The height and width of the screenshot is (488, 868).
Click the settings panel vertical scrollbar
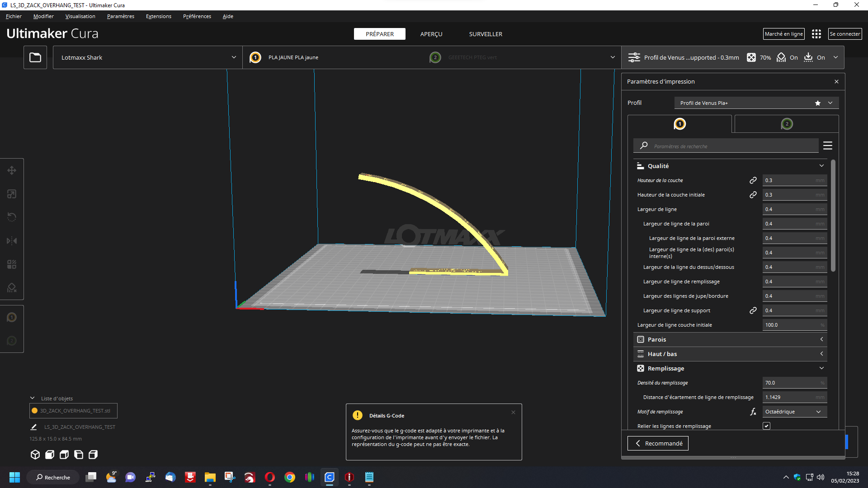[x=833, y=216]
